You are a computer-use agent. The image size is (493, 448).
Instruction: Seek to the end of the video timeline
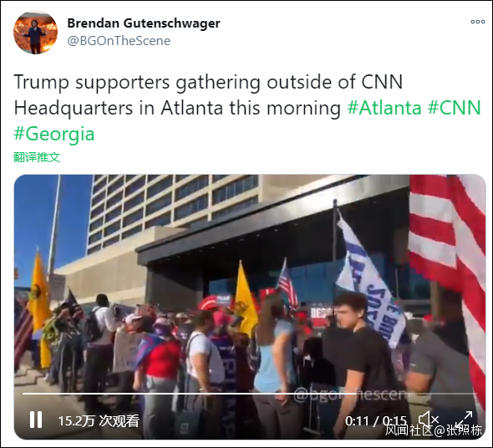[475, 394]
